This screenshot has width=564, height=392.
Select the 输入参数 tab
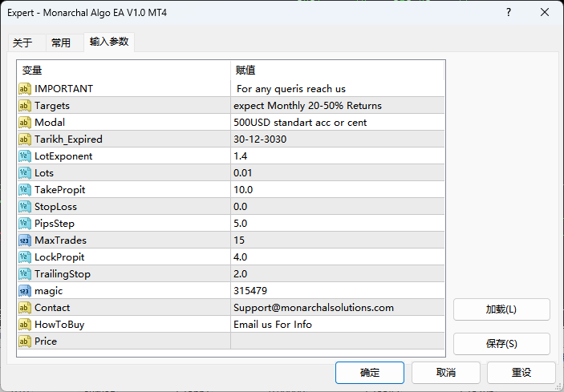[x=108, y=42]
